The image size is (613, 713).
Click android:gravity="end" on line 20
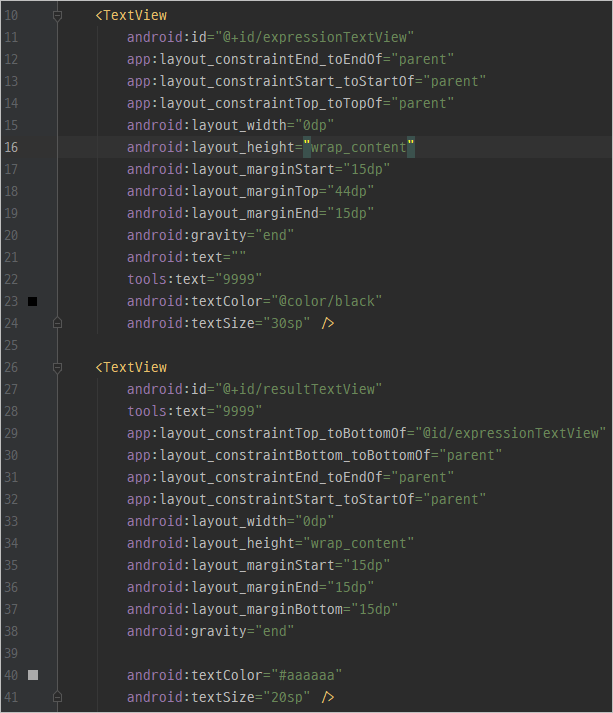211,236
